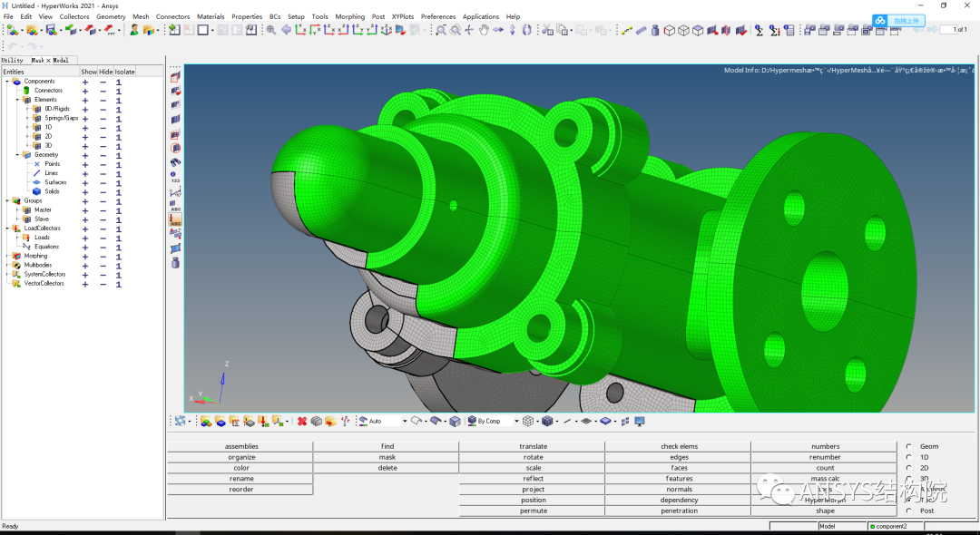The image size is (980, 535).
Task: Collapse the Geometry tree node
Action: (x=17, y=155)
